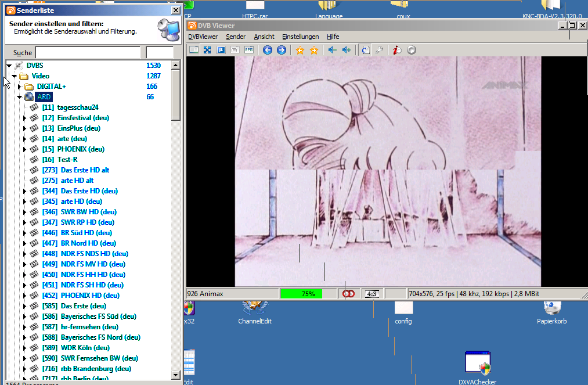Click '926 Animax' in the status bar
Screen dimensions: 588x385
[205, 294]
